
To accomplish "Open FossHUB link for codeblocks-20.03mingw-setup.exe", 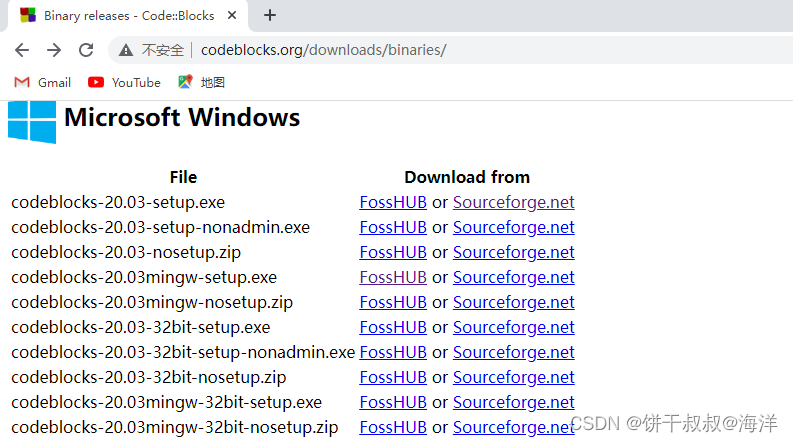I will 393,277.
